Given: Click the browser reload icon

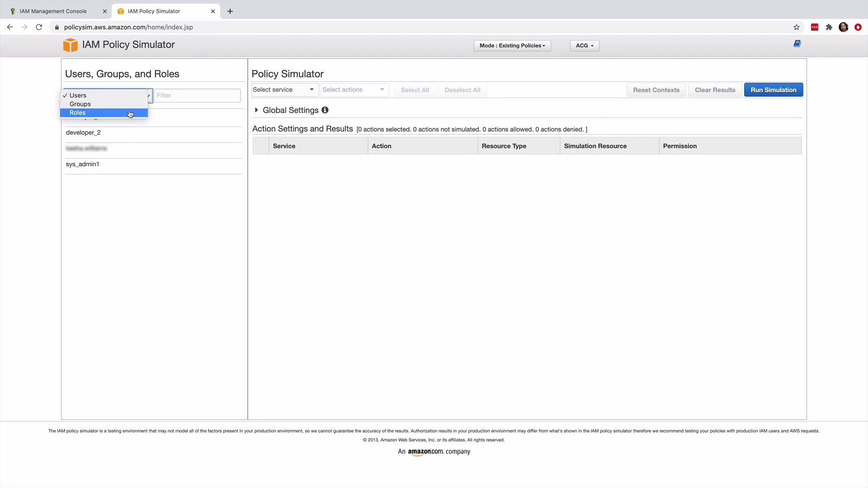Looking at the screenshot, I should [x=39, y=27].
